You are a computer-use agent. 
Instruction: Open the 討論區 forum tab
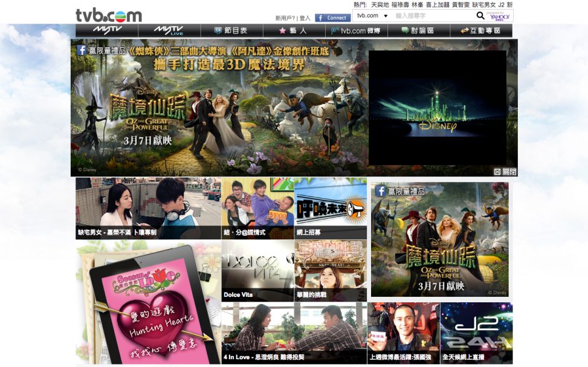pyautogui.click(x=419, y=30)
